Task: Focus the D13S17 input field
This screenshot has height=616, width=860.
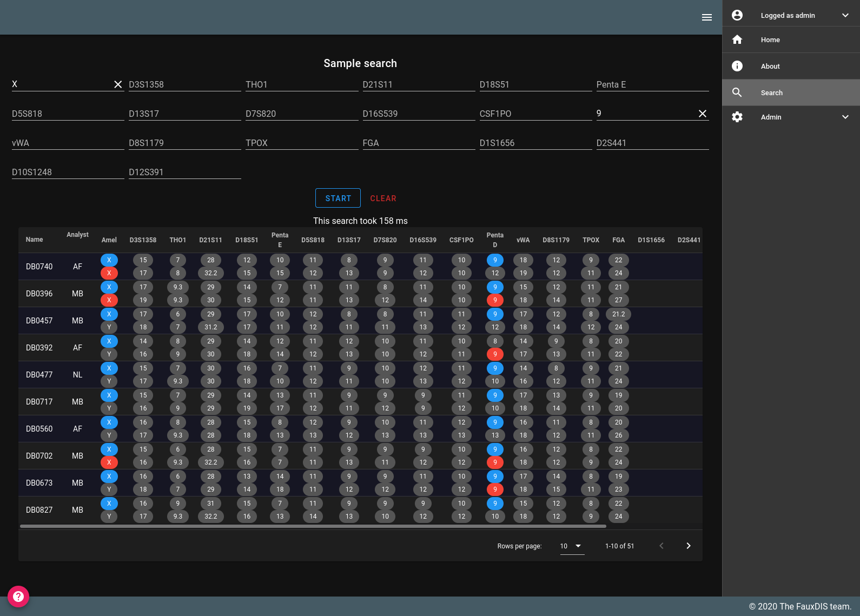Action: click(x=185, y=114)
